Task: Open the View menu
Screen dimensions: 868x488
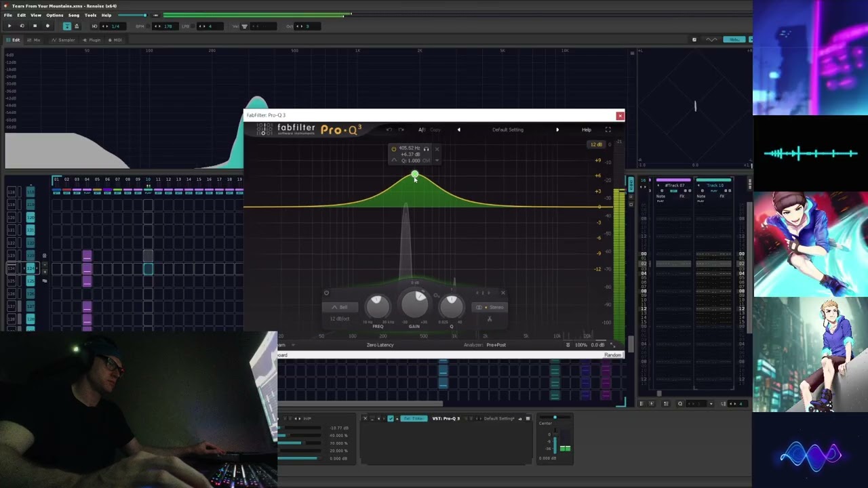Action: 36,15
